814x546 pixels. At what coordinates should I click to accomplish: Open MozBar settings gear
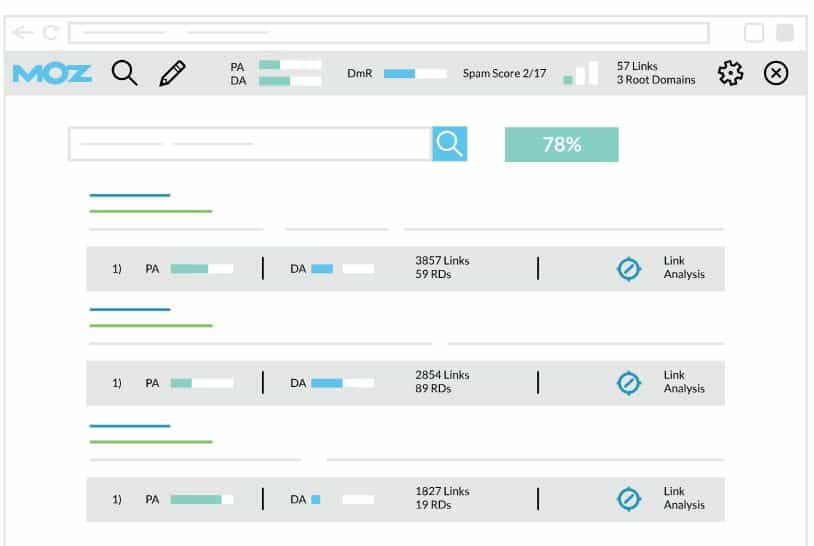[x=731, y=73]
